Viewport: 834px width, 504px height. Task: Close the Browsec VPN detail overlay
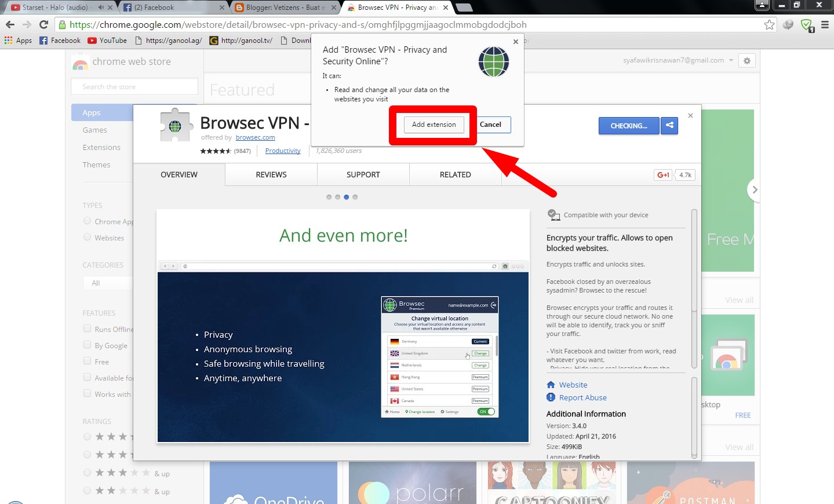690,116
